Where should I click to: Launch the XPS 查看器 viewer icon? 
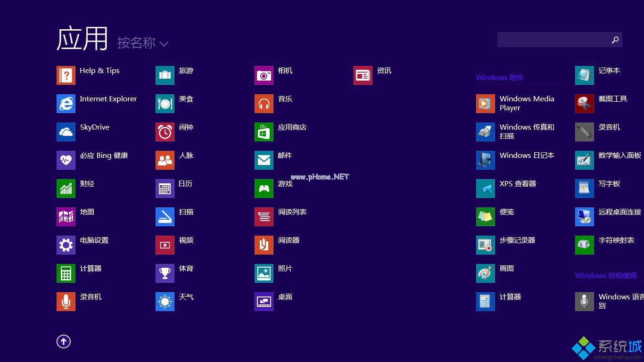point(486,189)
